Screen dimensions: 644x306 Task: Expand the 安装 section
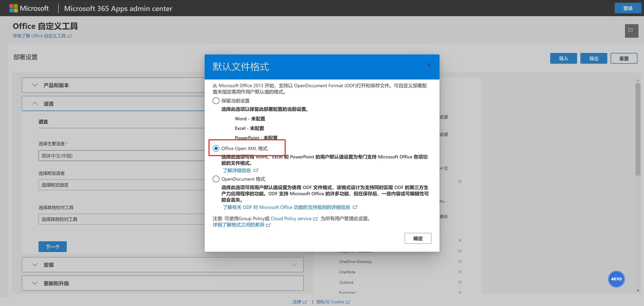pyautogui.click(x=35, y=265)
